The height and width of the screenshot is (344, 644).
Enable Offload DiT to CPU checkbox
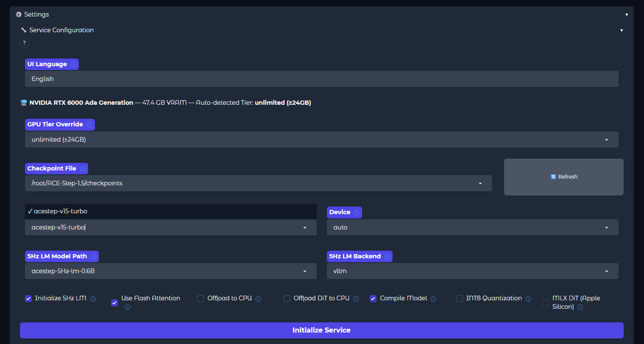(287, 299)
